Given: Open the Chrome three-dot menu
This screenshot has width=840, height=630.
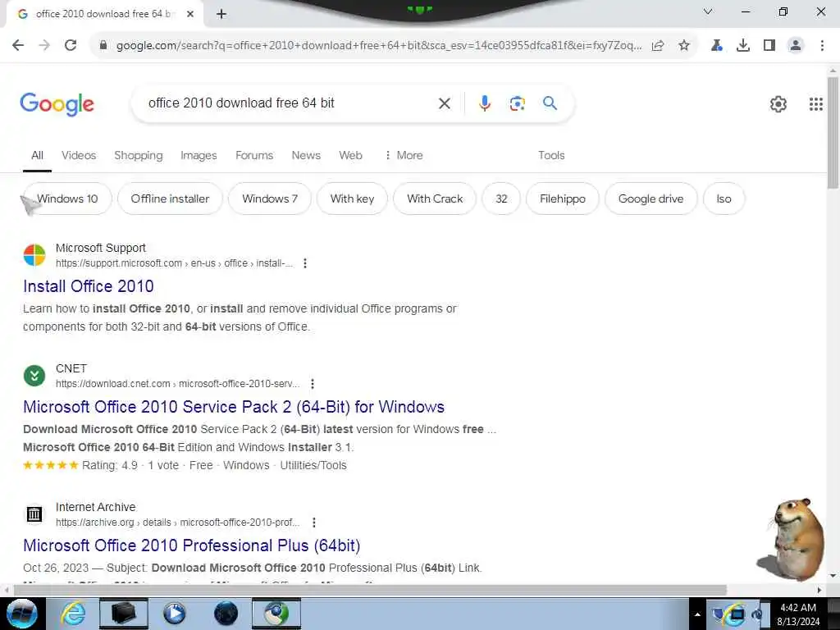Looking at the screenshot, I should click(822, 46).
